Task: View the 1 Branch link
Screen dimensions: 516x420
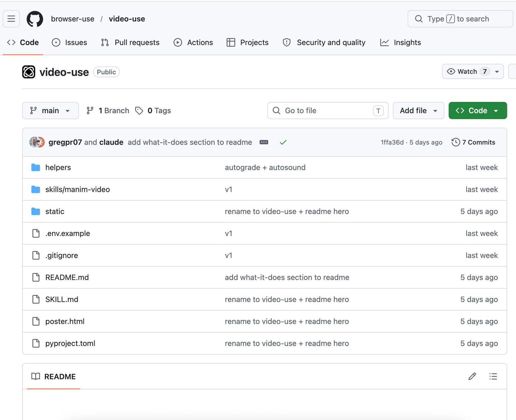Action: pos(107,110)
